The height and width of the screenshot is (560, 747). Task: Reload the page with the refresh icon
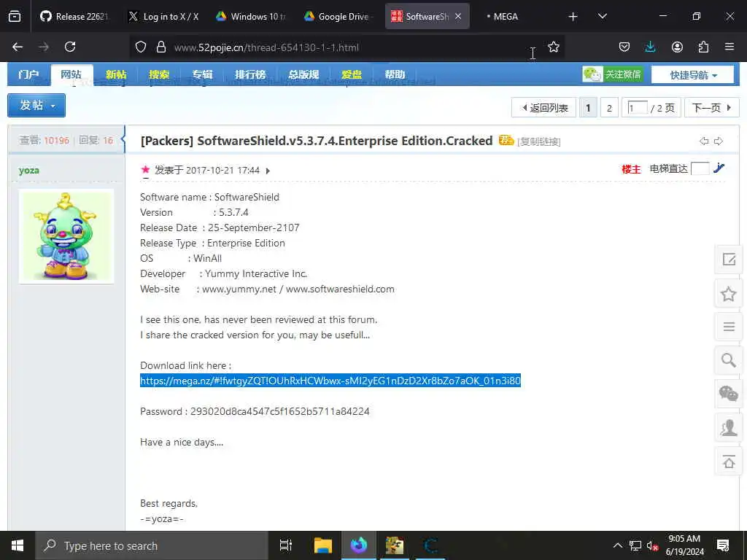(x=70, y=47)
